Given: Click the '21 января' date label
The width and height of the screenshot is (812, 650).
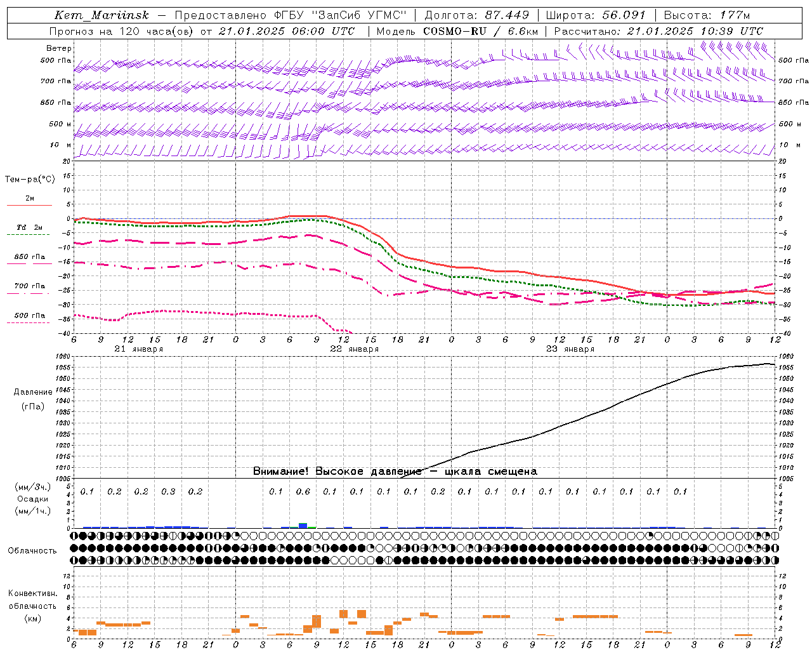Looking at the screenshot, I should click(139, 349).
